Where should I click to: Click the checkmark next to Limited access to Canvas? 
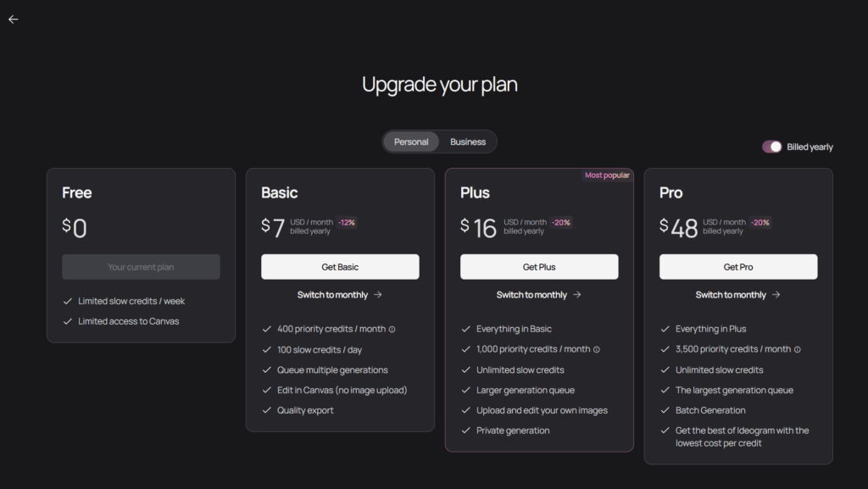coord(67,321)
